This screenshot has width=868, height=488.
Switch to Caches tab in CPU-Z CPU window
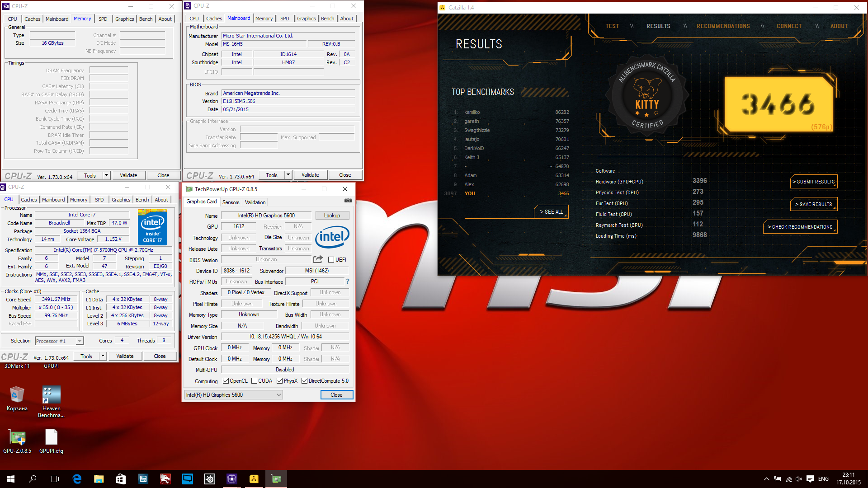click(29, 200)
